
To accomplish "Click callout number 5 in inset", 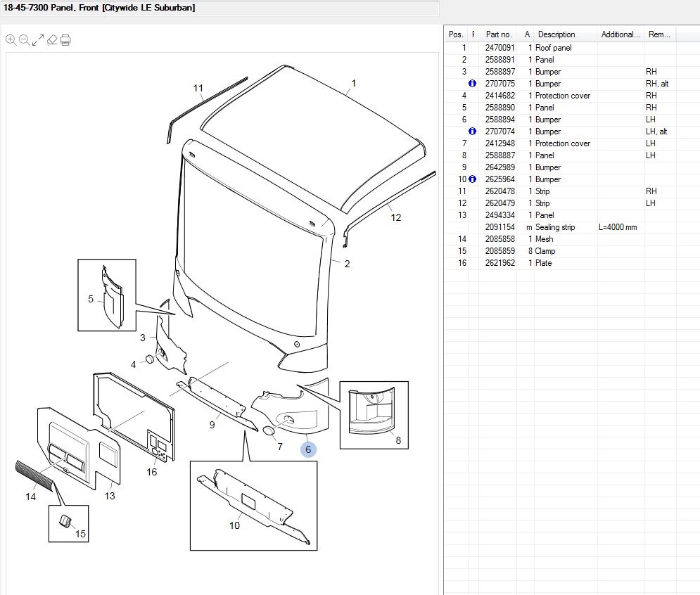I will [x=91, y=299].
